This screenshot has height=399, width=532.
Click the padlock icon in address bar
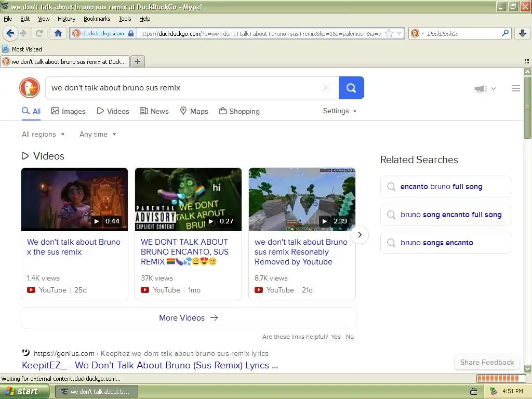131,33
